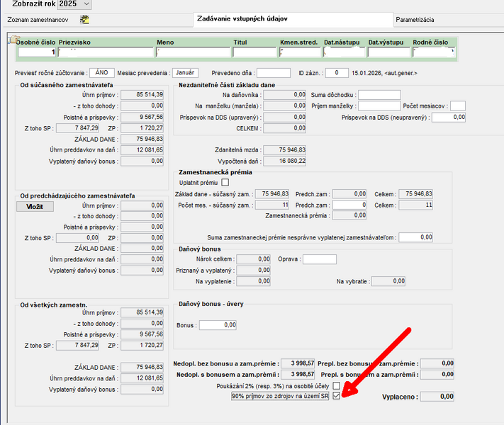Click the Oprava field in Daňový bonus

pos(320,259)
